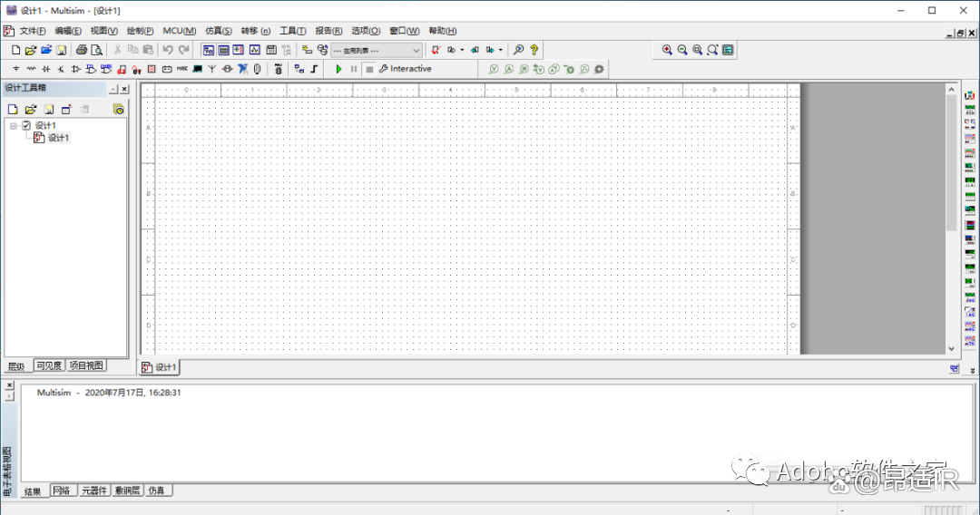Viewport: 980px width, 515px height.
Task: Switch to the 元器件 tab
Action: (x=94, y=491)
